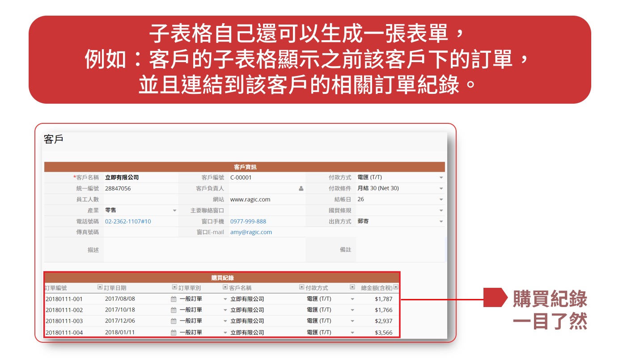Screen dimensions: 644x362
Task: Click the empty 描述 text area
Action: tap(204, 250)
